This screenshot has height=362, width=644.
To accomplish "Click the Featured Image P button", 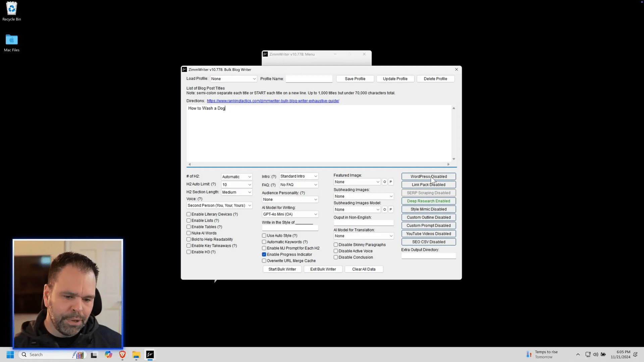I will coord(391,182).
